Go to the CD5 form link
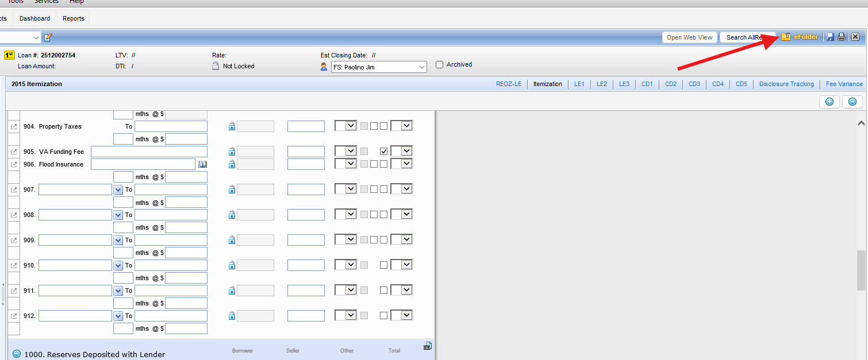This screenshot has width=868, height=360. click(742, 84)
